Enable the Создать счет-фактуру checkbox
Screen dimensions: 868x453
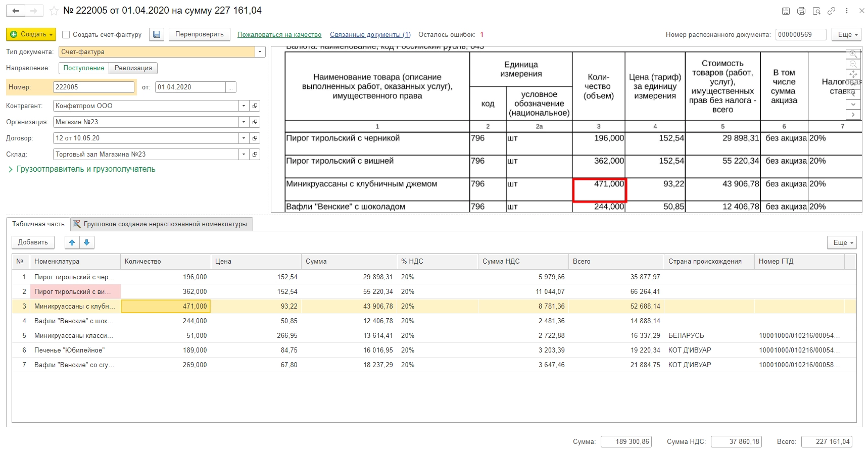[x=66, y=35]
